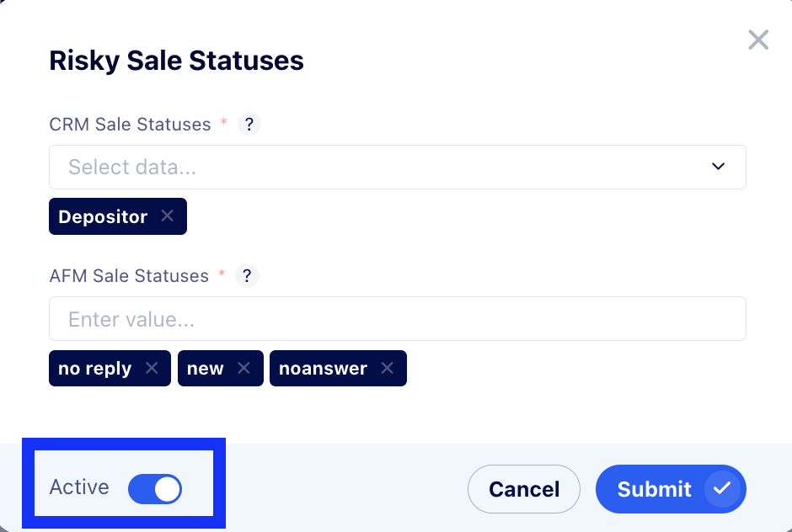Focus the 'Enter value...' input field
This screenshot has width=792, height=532.
[x=397, y=319]
